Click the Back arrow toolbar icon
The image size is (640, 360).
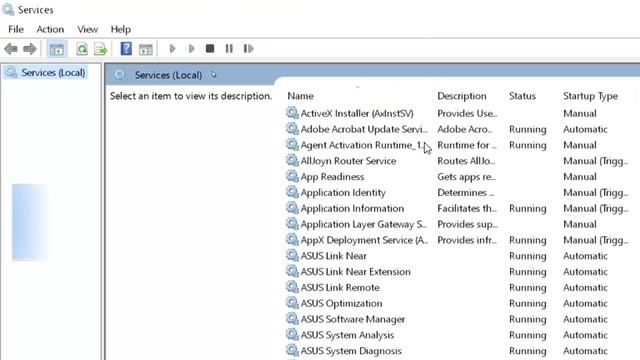(11, 49)
